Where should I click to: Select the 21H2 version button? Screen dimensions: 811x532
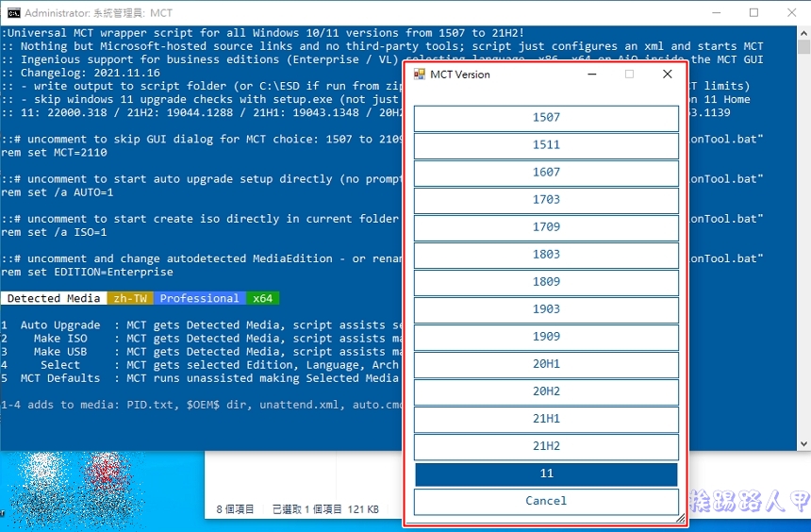pyautogui.click(x=546, y=446)
